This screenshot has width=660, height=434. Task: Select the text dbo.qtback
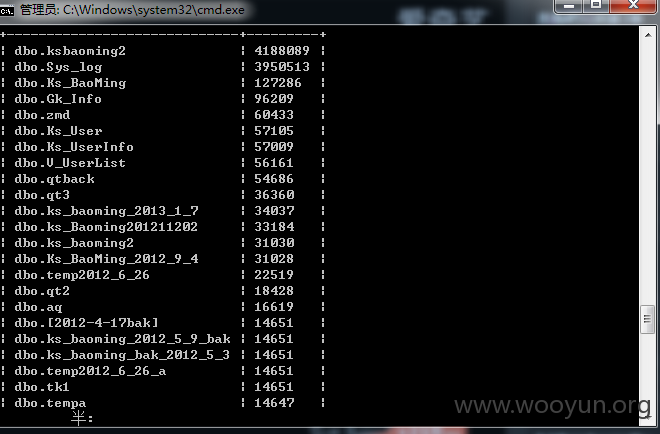coord(54,179)
